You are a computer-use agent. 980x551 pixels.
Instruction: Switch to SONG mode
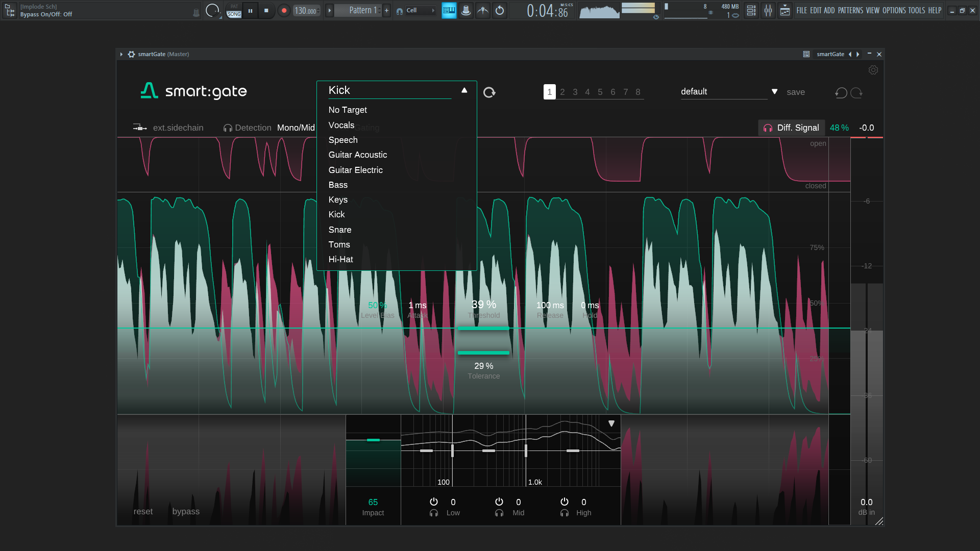tap(234, 14)
